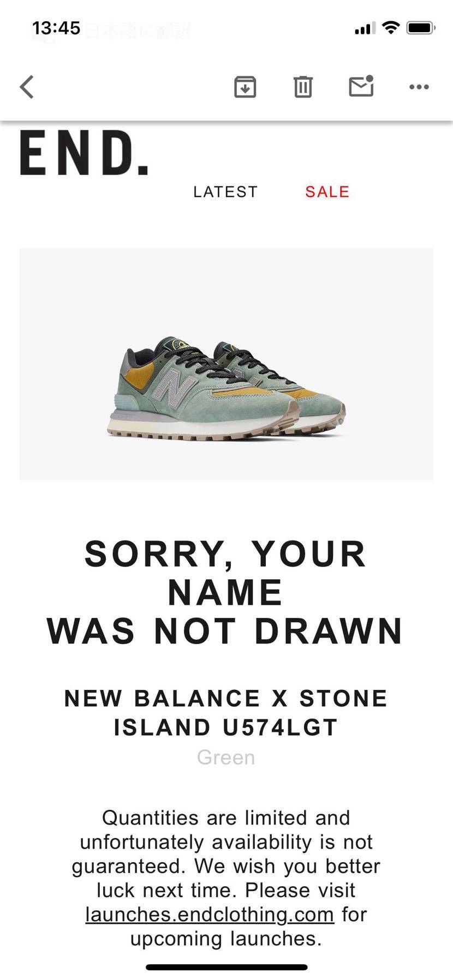Tap the Wi-Fi status icon
Image resolution: width=453 pixels, height=980 pixels.
391,28
